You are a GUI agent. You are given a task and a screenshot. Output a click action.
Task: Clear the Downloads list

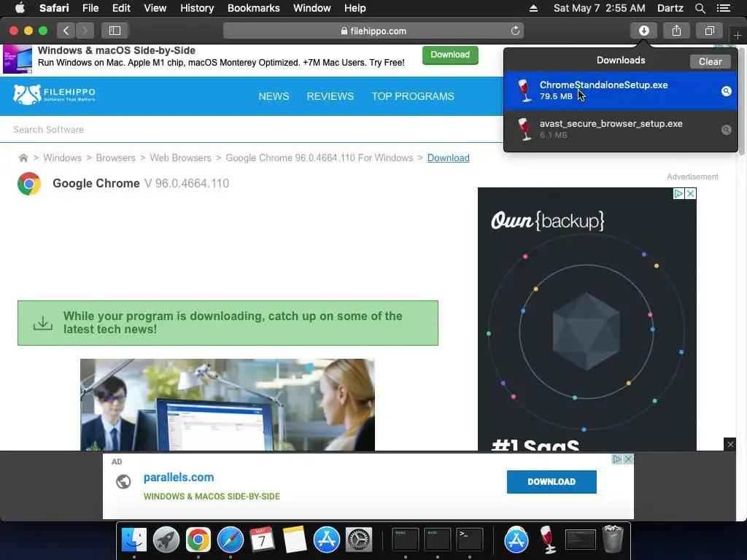(x=710, y=61)
